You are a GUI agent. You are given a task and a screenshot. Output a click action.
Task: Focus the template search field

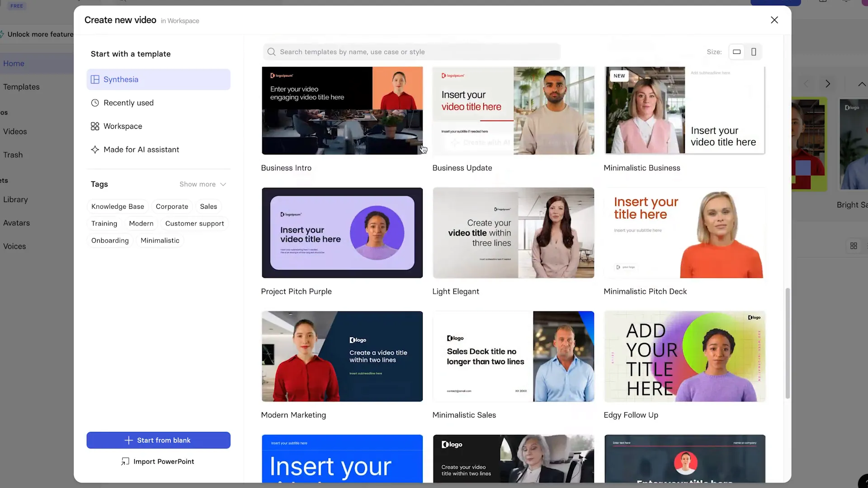point(412,52)
